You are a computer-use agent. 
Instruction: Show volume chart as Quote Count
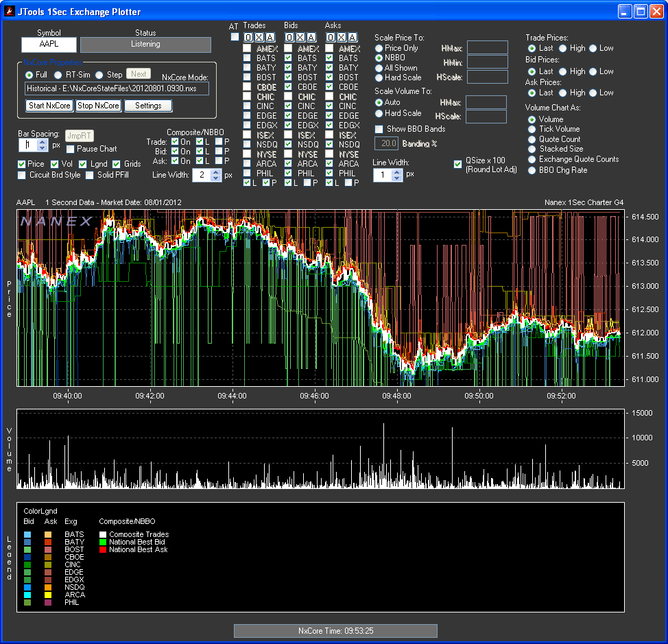(x=532, y=139)
